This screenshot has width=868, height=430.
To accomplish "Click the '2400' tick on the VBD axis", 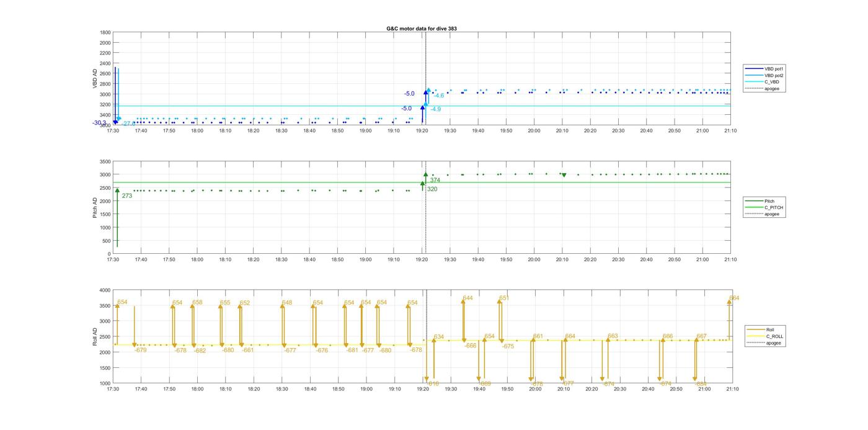I will click(x=105, y=63).
